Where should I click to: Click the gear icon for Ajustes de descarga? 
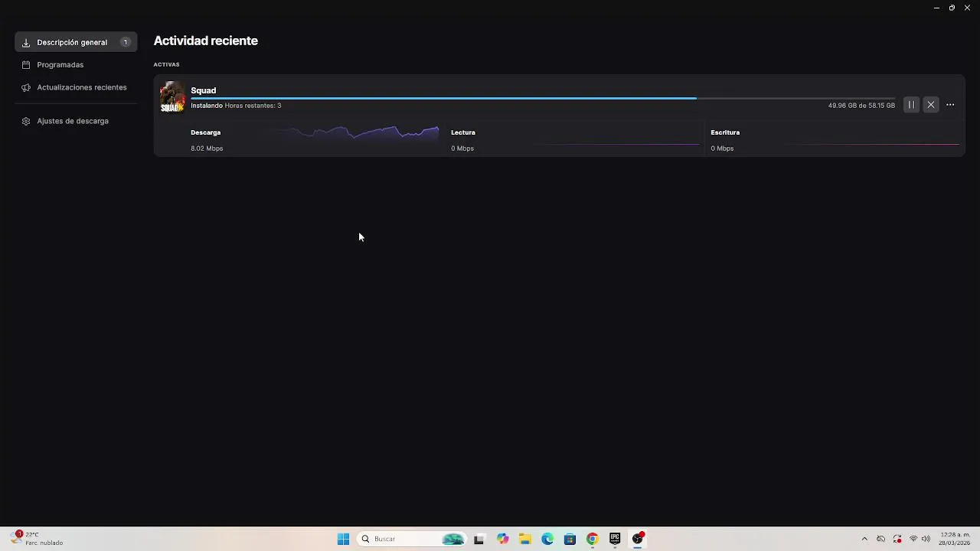click(x=26, y=121)
